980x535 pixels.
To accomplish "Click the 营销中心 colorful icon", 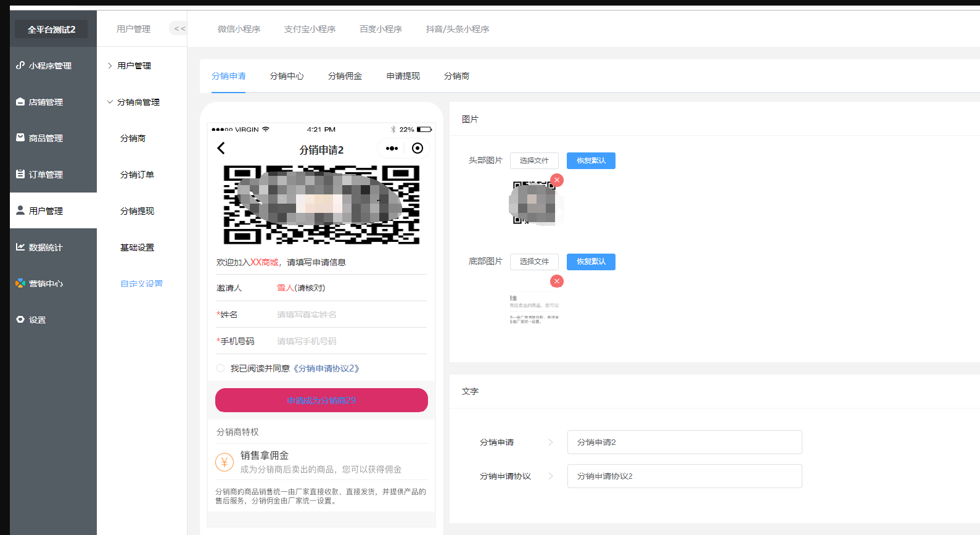I will pos(20,283).
